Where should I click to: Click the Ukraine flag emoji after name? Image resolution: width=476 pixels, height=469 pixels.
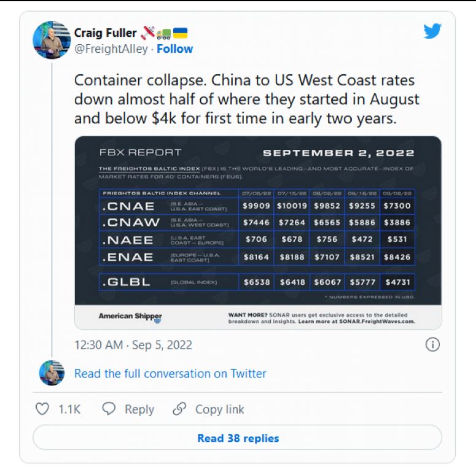tap(181, 33)
